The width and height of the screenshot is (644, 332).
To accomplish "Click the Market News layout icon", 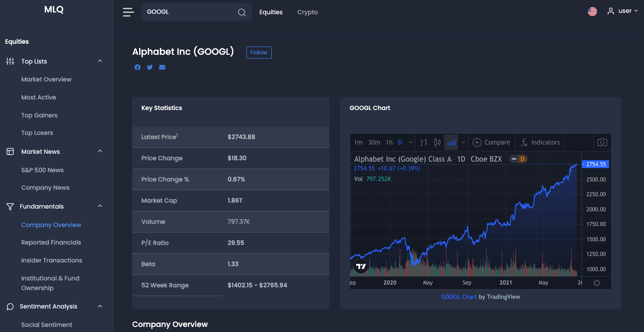I will pyautogui.click(x=10, y=151).
